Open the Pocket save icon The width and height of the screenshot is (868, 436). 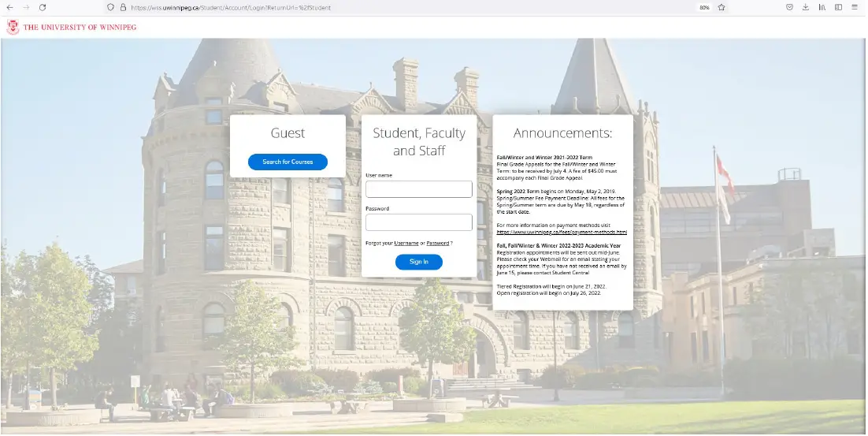point(789,7)
